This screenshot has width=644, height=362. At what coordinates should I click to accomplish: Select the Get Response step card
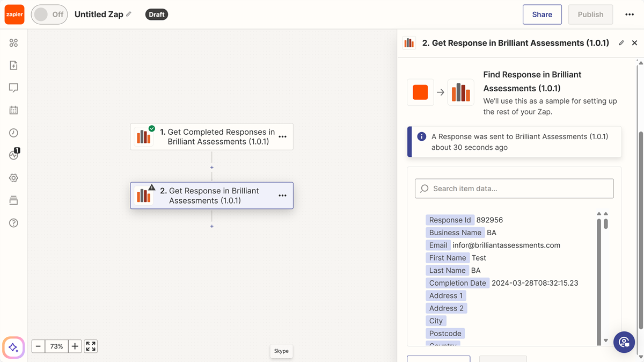click(212, 196)
